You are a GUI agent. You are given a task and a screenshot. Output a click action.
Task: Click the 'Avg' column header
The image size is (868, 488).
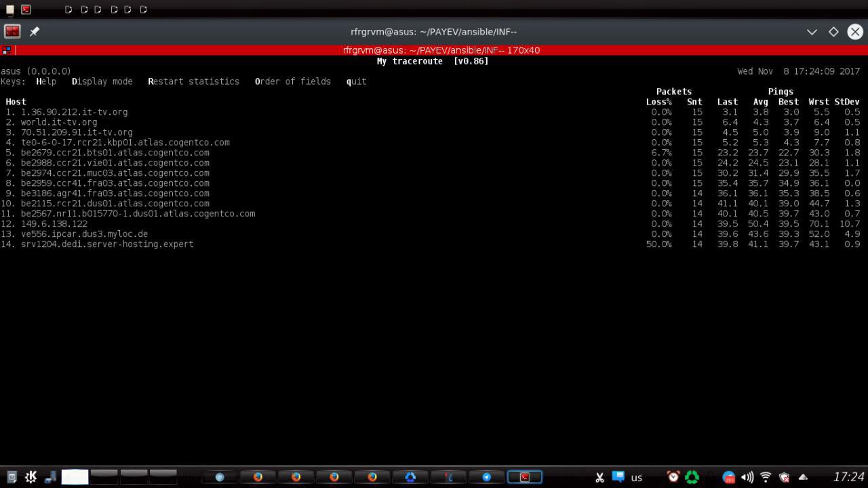pyautogui.click(x=761, y=102)
